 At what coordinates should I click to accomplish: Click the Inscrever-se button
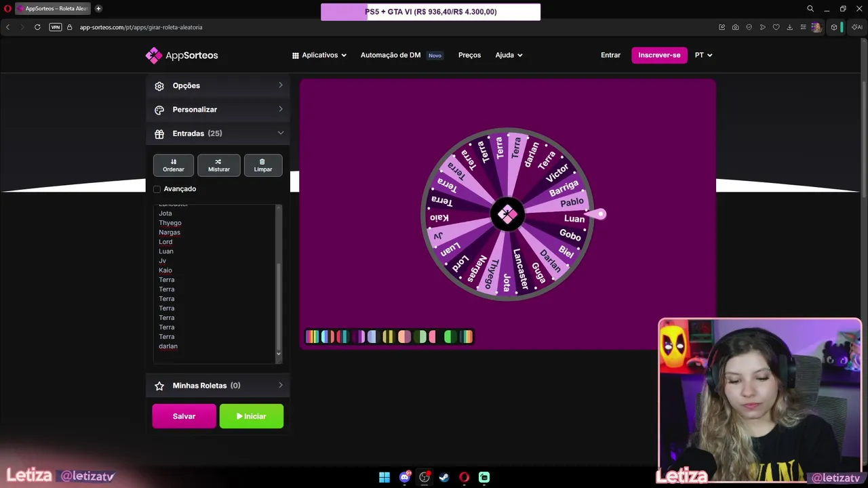click(x=659, y=56)
